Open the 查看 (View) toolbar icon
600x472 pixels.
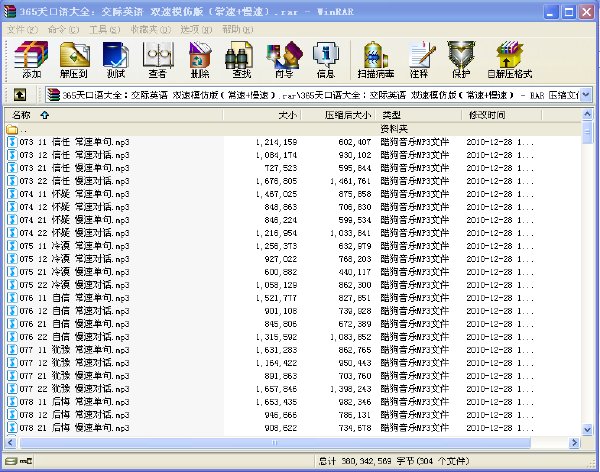pyautogui.click(x=158, y=59)
